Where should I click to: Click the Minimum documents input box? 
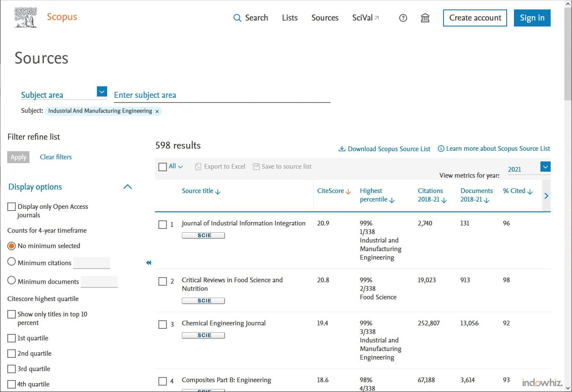[x=99, y=281]
